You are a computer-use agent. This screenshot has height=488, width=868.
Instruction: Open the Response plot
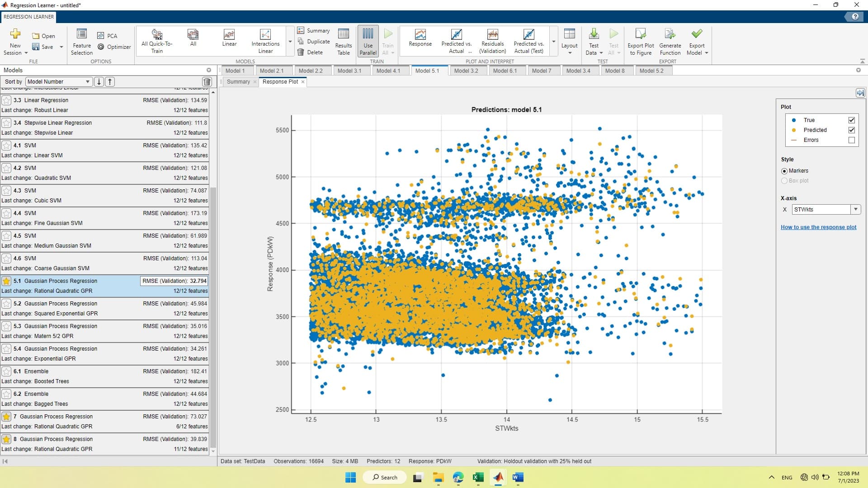[420, 38]
